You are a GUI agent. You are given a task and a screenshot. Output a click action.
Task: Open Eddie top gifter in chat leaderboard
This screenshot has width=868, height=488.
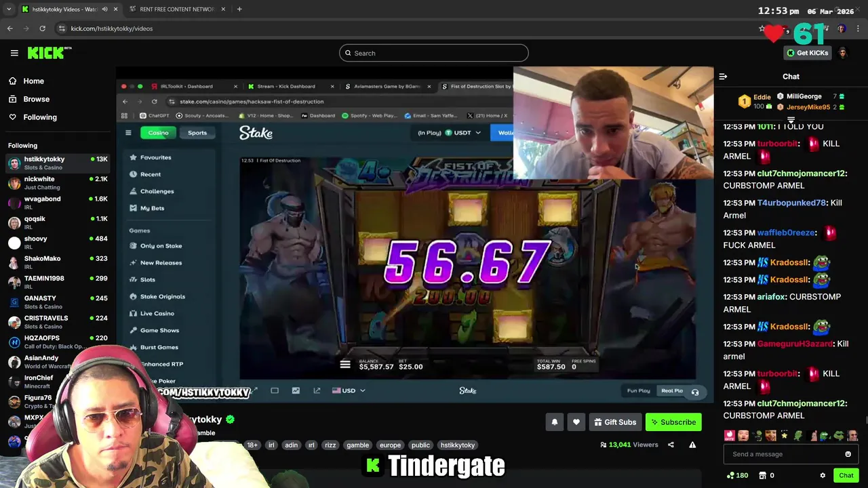754,102
